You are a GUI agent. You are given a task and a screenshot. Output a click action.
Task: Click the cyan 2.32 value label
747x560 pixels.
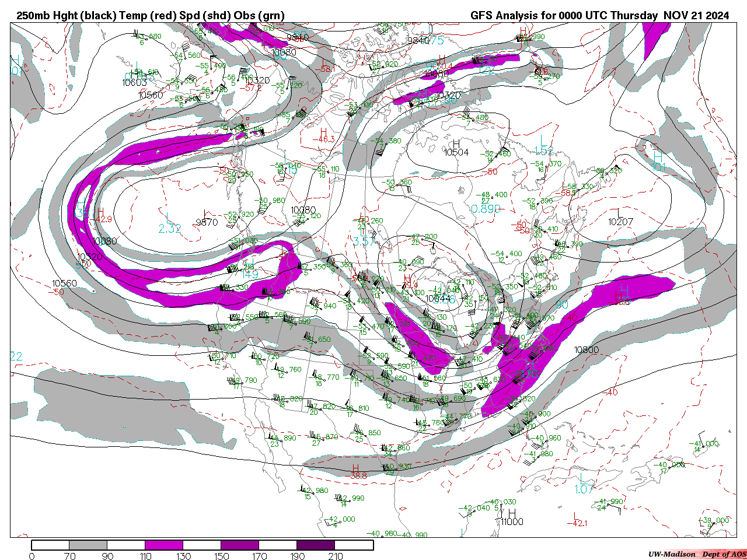click(x=170, y=229)
